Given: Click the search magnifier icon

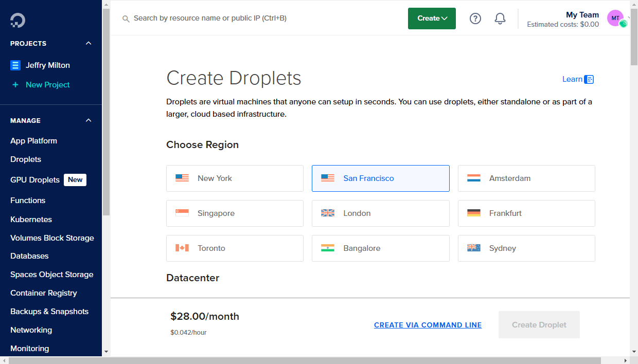Looking at the screenshot, I should pos(126,19).
